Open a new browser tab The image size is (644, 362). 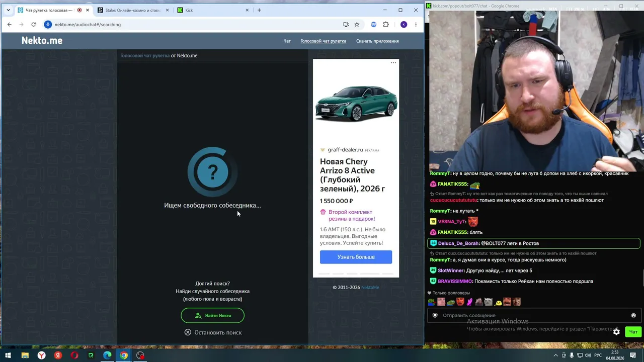coord(259,10)
